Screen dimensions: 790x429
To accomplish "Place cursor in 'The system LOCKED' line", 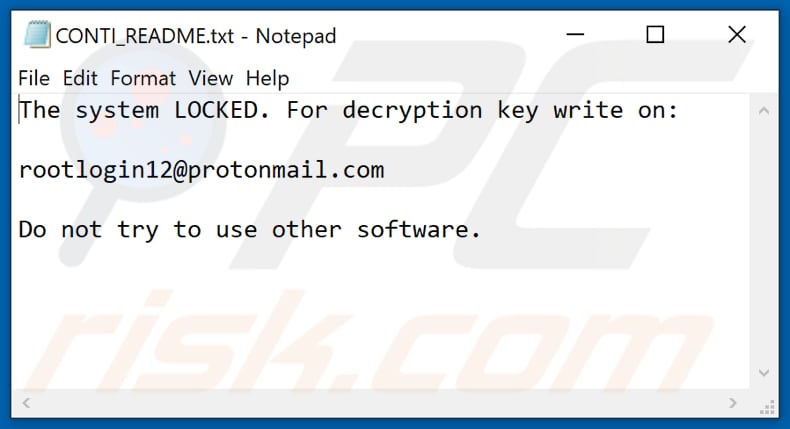I will pos(349,110).
